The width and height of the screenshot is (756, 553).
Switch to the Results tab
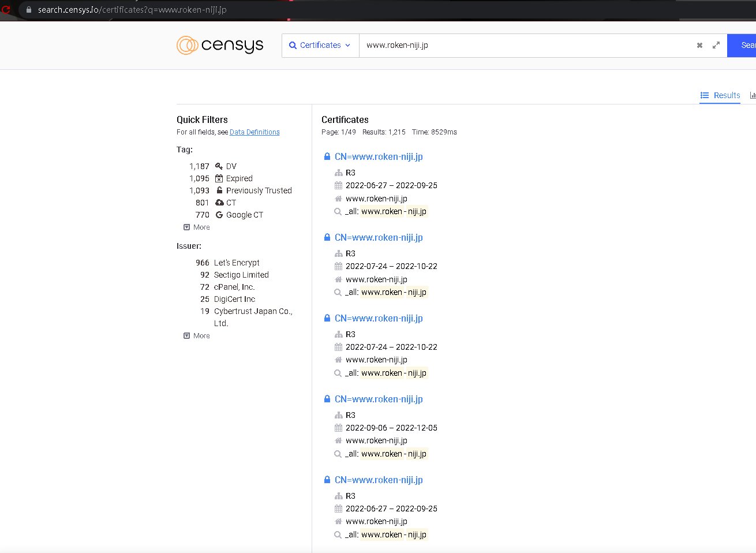(x=720, y=95)
